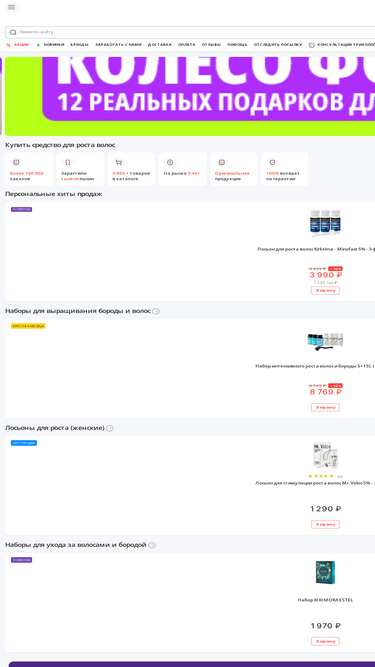Click the Оригинальная продукция icon
Viewport: 375px width, 667px height.
[221, 162]
